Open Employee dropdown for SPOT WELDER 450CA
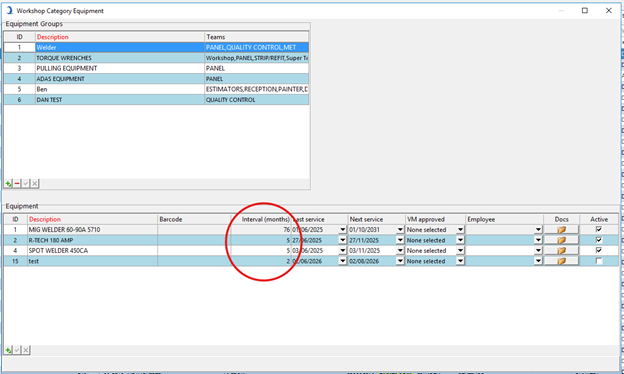 [538, 251]
